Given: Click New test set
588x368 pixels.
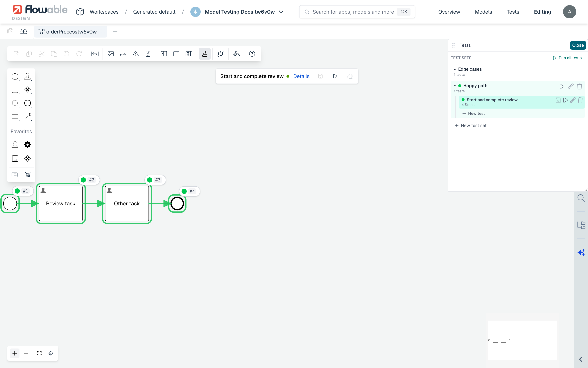Looking at the screenshot, I should click(470, 126).
